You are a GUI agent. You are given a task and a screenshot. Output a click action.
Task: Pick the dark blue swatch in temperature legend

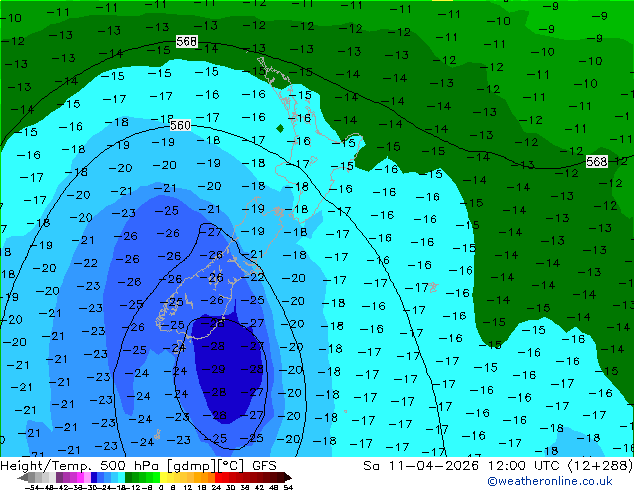[x=94, y=477]
